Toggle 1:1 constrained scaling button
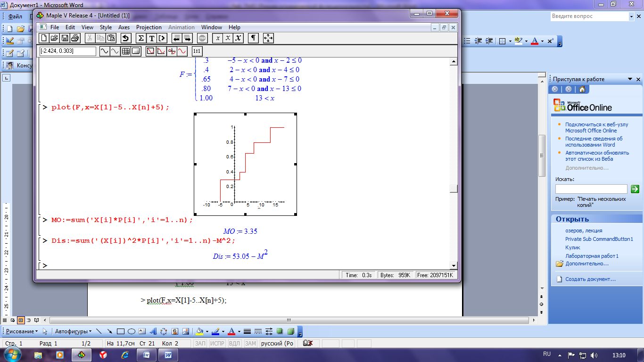Viewport: 644px width, 362px height. point(197,51)
